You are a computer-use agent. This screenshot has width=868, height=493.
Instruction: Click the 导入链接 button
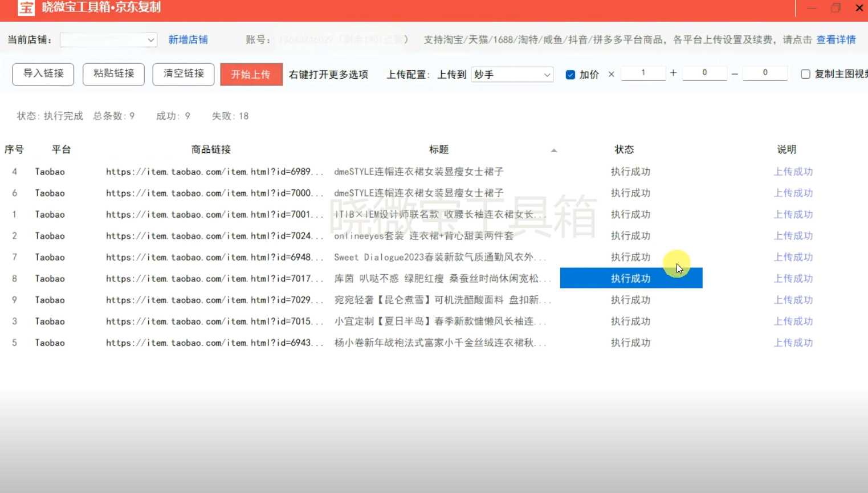pos(43,74)
